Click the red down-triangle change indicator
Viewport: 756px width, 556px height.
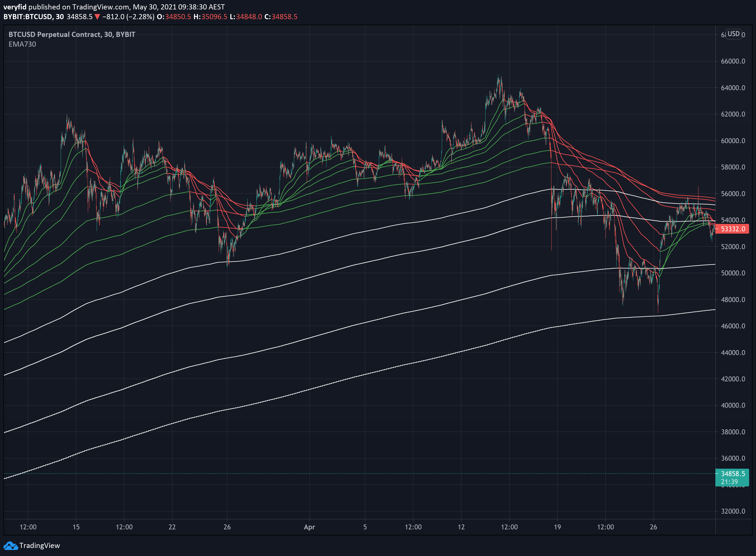point(97,17)
